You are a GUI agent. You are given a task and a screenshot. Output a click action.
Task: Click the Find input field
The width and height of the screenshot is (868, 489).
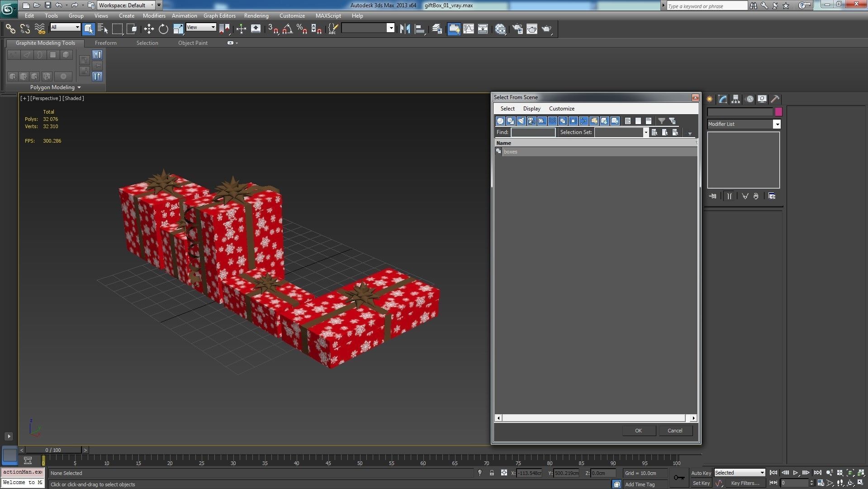533,132
